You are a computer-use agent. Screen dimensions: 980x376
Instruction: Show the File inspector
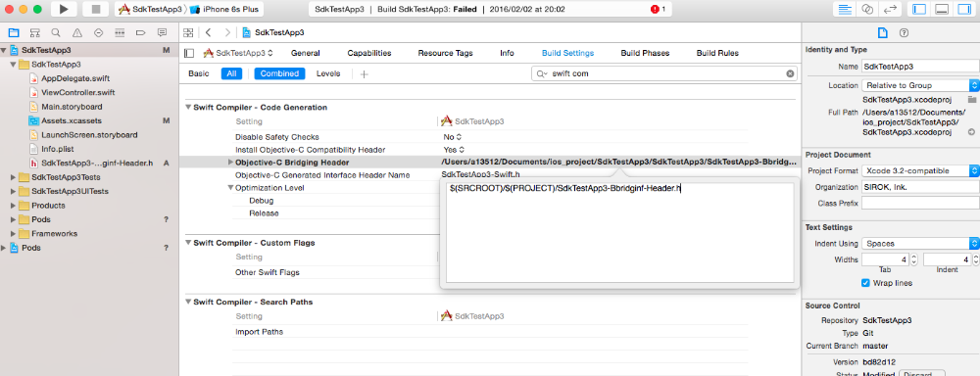[883, 32]
